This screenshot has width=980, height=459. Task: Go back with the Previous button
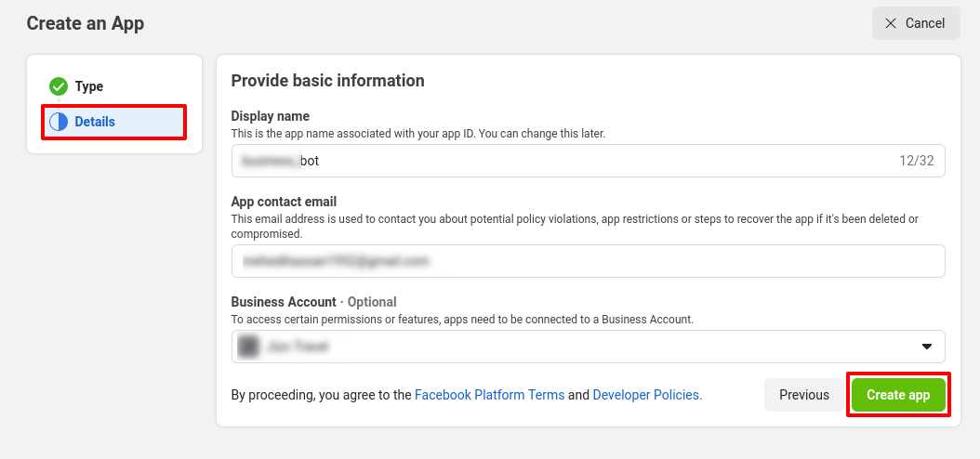tap(803, 395)
